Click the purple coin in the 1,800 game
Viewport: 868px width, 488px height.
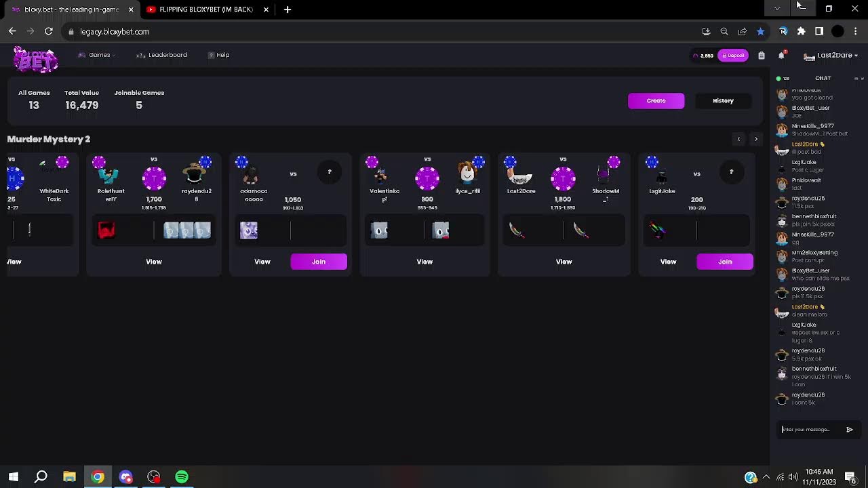[563, 180]
